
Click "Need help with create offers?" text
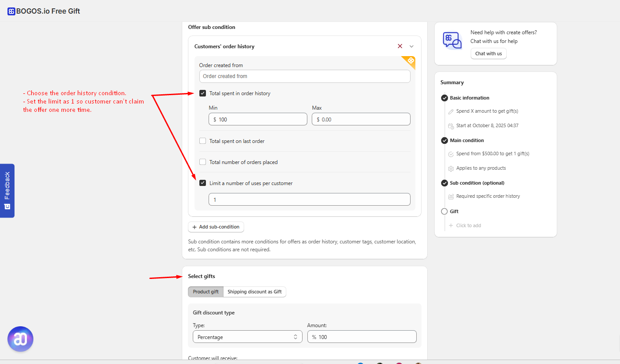[504, 32]
